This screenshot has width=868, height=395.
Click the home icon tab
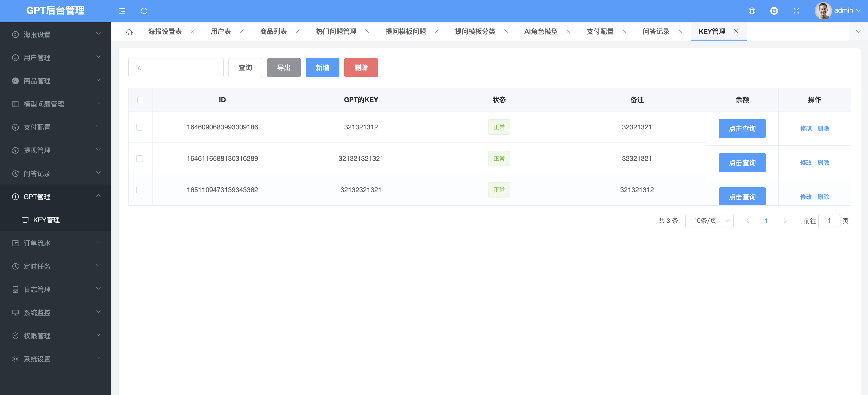129,32
